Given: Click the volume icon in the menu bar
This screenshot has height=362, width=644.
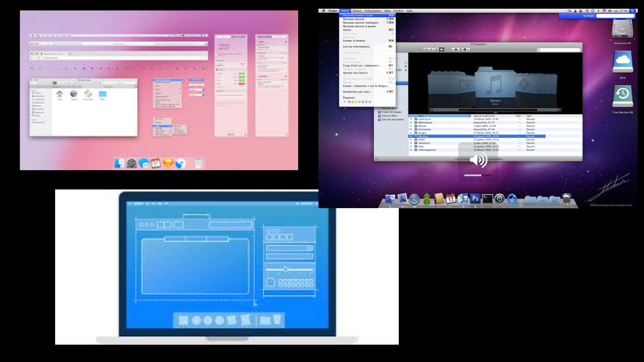Looking at the screenshot, I should point(610,11).
